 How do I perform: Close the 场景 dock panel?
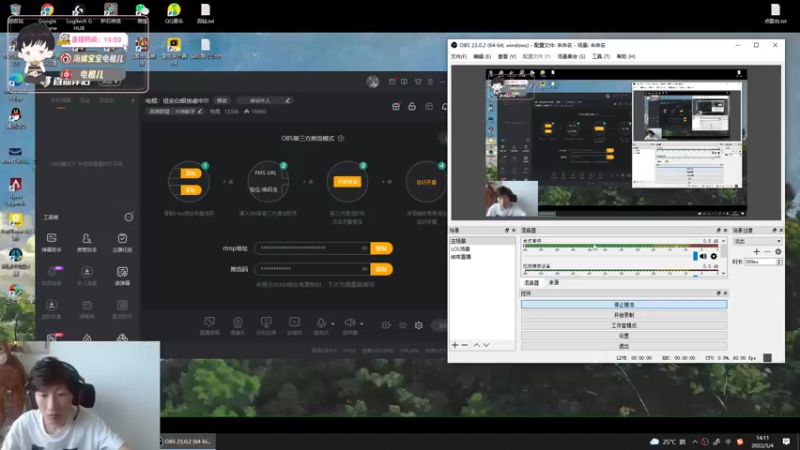coord(513,231)
